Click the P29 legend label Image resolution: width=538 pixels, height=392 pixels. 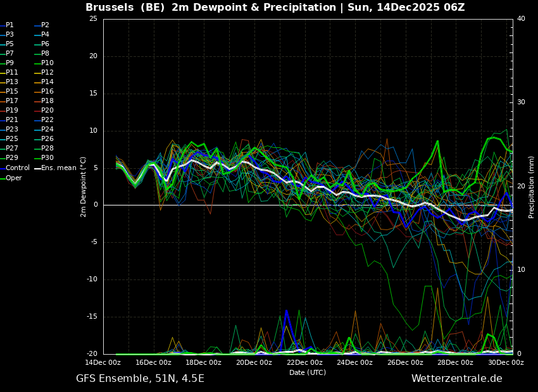[x=11, y=157]
